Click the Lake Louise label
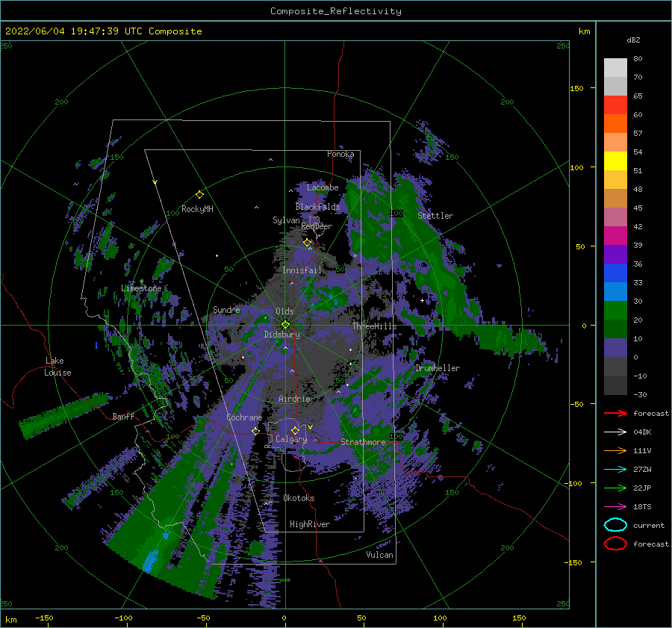 coord(57,367)
